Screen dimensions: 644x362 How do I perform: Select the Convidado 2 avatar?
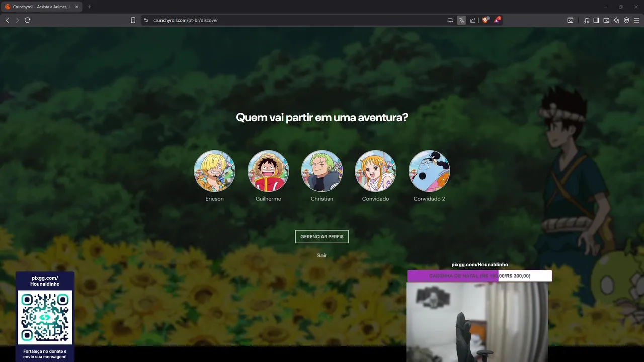click(x=429, y=171)
